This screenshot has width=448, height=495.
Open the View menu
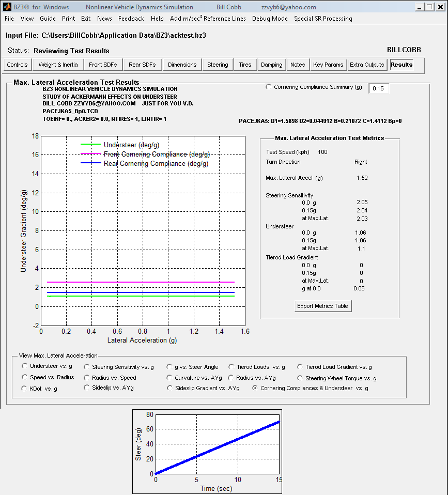tap(27, 19)
